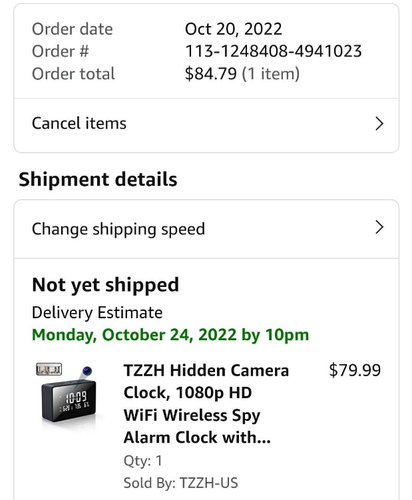Tap the Oct 20, 2022 order date value
The height and width of the screenshot is (500, 412).
click(x=233, y=29)
